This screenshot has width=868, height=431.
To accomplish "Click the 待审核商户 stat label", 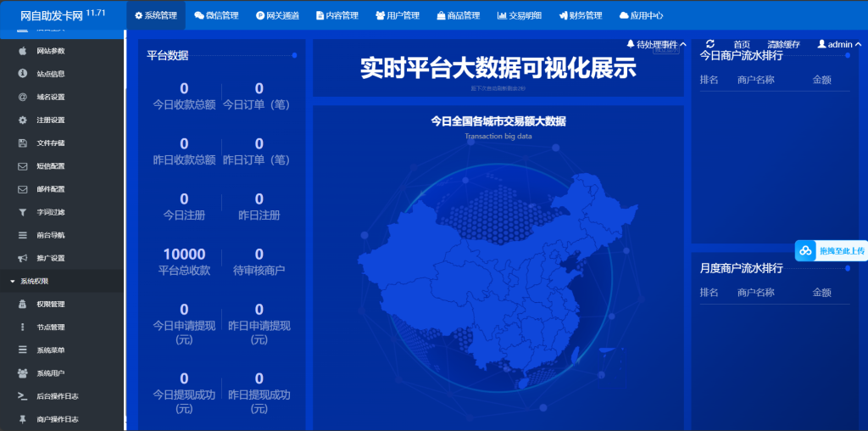I will [x=259, y=271].
